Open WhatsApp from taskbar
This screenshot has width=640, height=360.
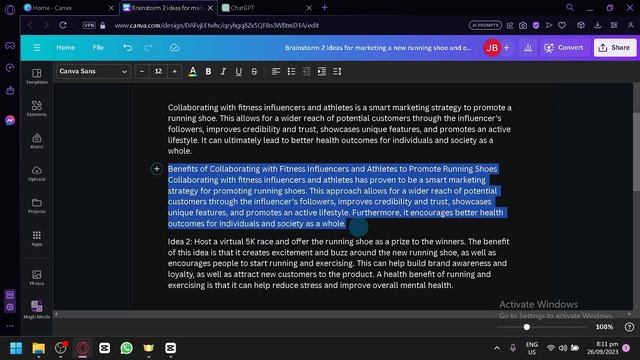(x=127, y=348)
